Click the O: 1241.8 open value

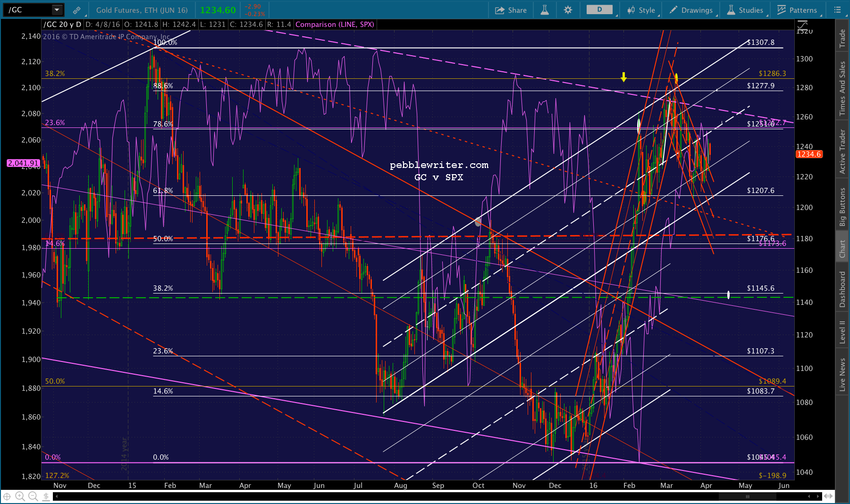click(141, 25)
